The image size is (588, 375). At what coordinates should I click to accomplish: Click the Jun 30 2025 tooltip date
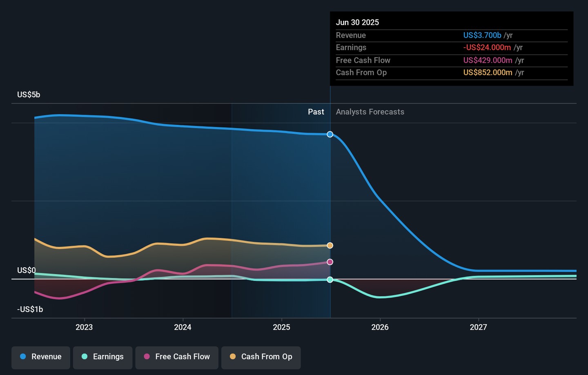[357, 22]
